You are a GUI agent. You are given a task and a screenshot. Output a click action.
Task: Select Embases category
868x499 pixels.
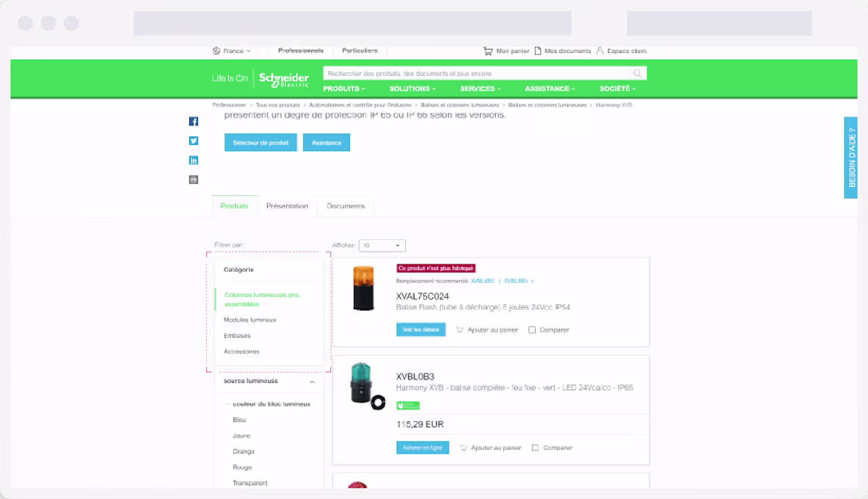[x=237, y=336]
